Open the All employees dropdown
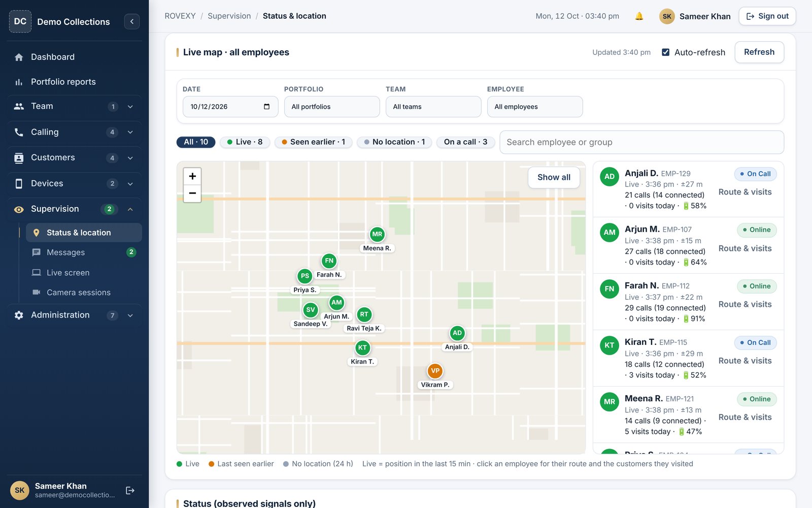812x508 pixels. (535, 107)
